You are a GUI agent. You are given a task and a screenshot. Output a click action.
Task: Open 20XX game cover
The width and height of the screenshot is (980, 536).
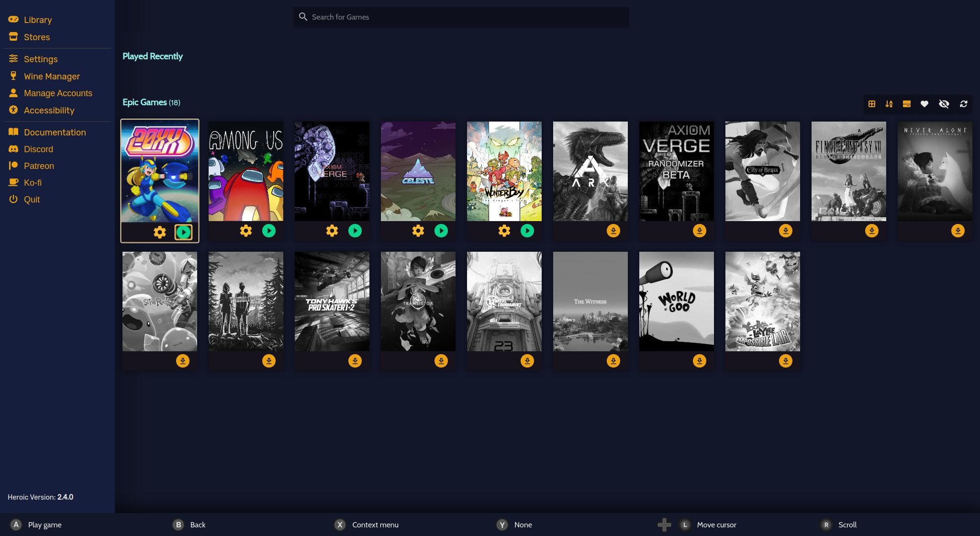[160, 171]
